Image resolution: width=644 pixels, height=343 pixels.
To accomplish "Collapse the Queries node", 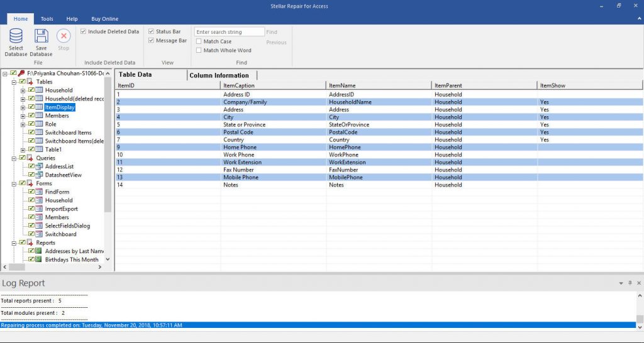I will (14, 158).
